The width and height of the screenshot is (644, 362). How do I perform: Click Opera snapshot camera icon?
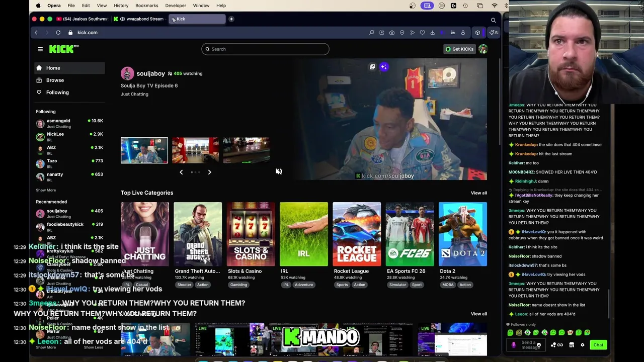[392, 33]
